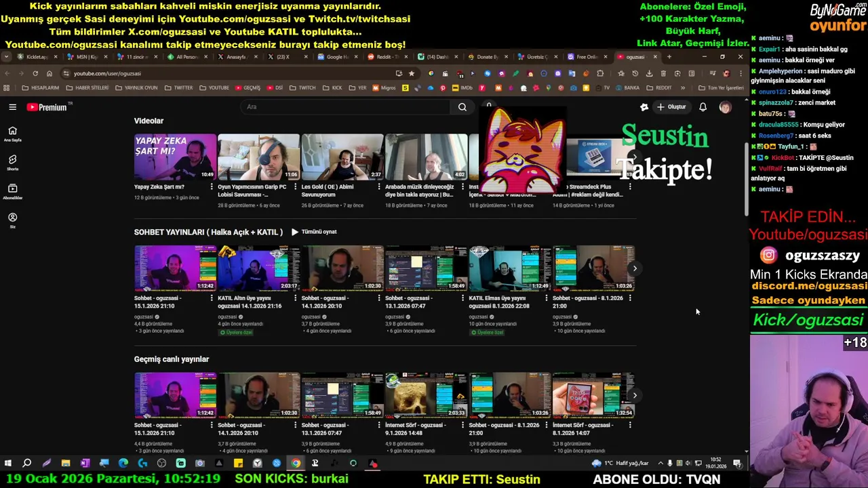Open the Videolar section heading
868x488 pixels.
[x=149, y=121]
